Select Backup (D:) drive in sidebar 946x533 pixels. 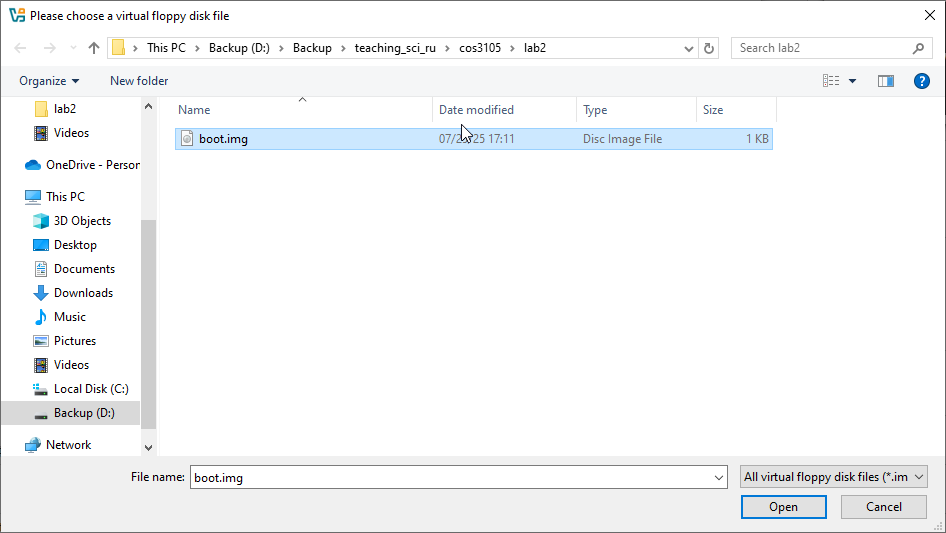[x=84, y=413]
